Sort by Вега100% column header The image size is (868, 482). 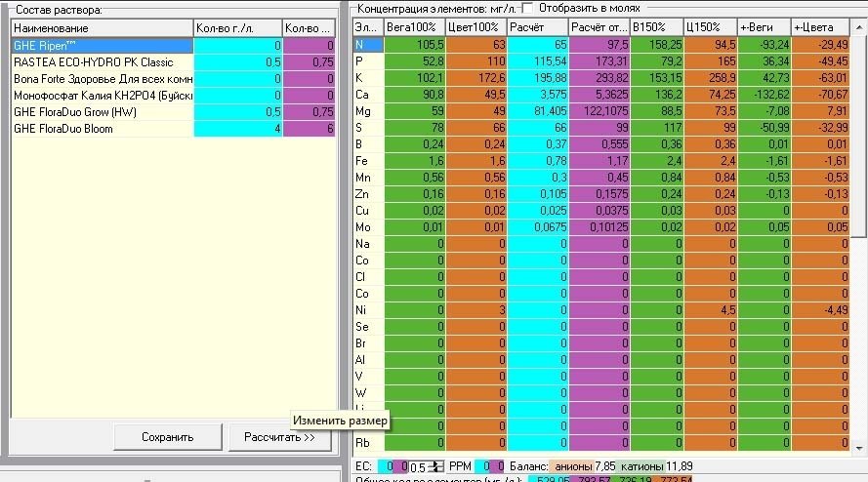415,27
